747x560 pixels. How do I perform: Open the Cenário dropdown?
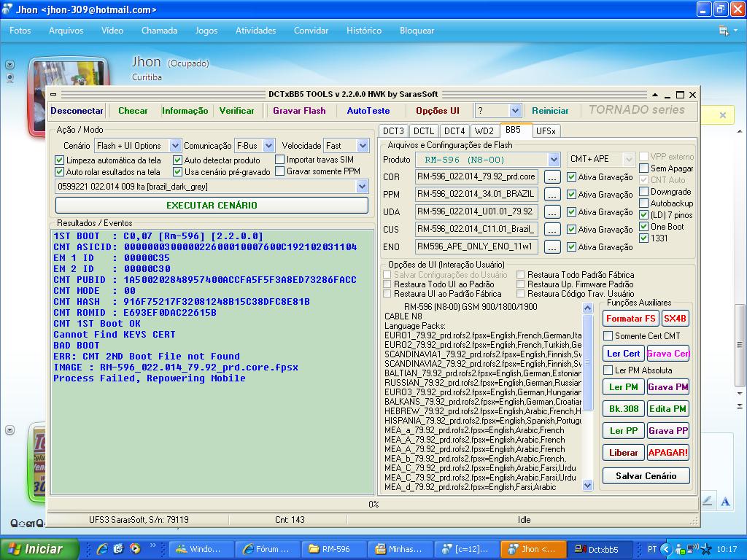pos(175,146)
